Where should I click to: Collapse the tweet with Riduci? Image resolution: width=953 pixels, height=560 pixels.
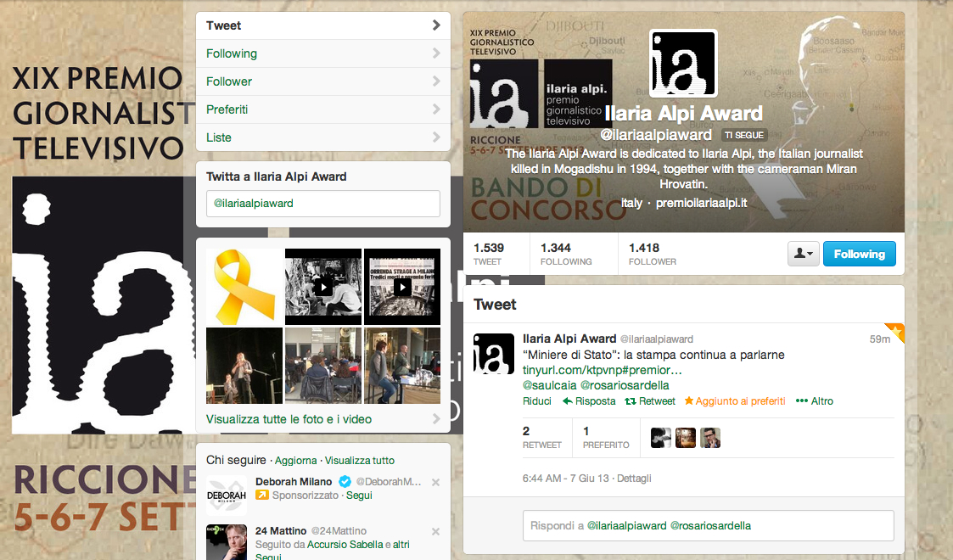[x=536, y=400]
